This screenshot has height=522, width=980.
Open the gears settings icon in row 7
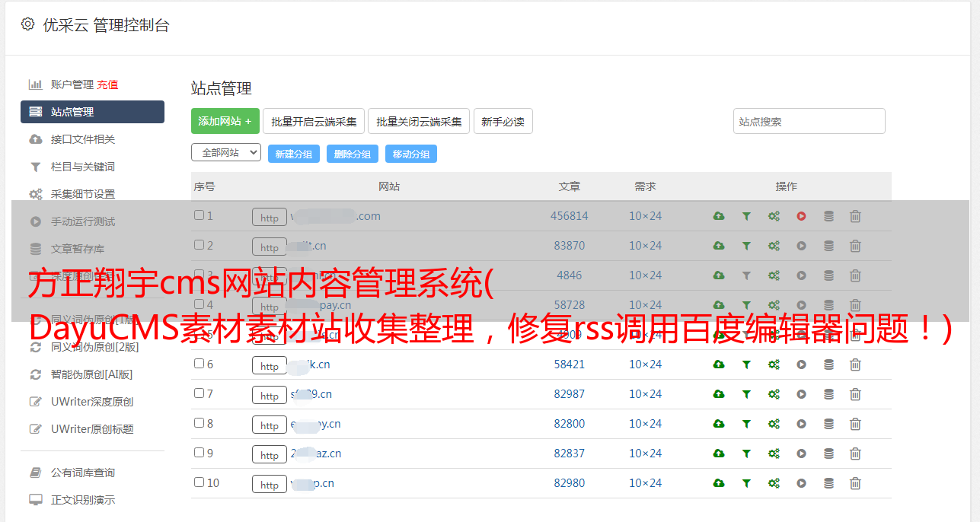tap(774, 394)
